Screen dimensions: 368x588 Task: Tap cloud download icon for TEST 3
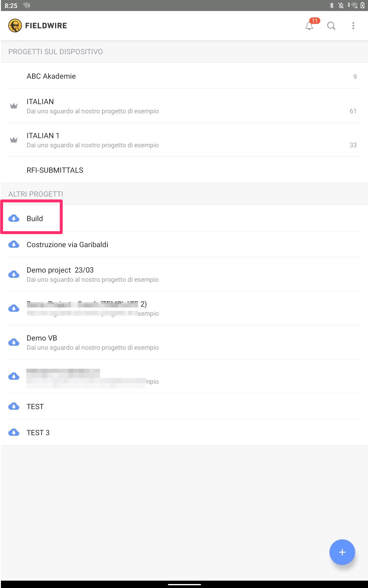tap(14, 432)
